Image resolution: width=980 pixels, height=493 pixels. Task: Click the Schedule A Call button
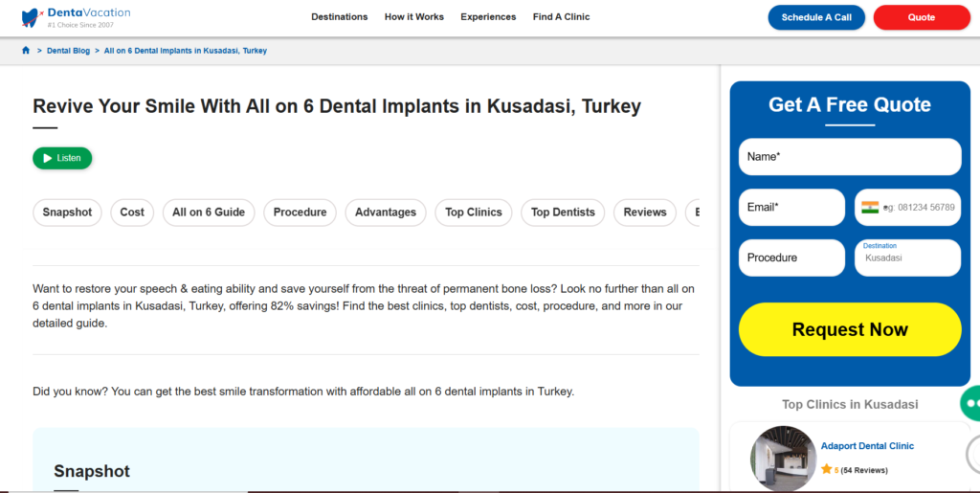[x=815, y=17]
